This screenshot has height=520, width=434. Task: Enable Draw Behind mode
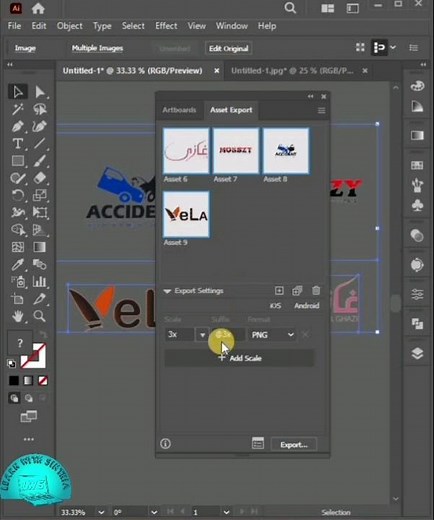click(29, 398)
